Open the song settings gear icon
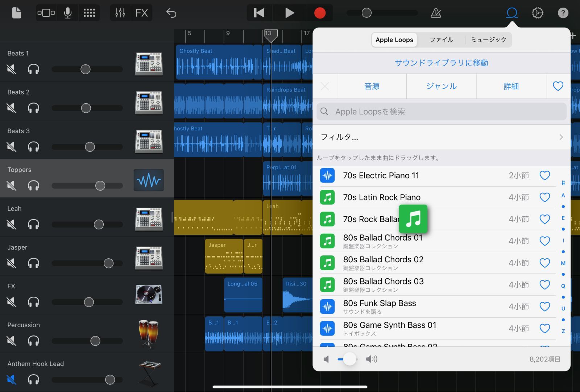The width and height of the screenshot is (580, 392). (x=537, y=13)
